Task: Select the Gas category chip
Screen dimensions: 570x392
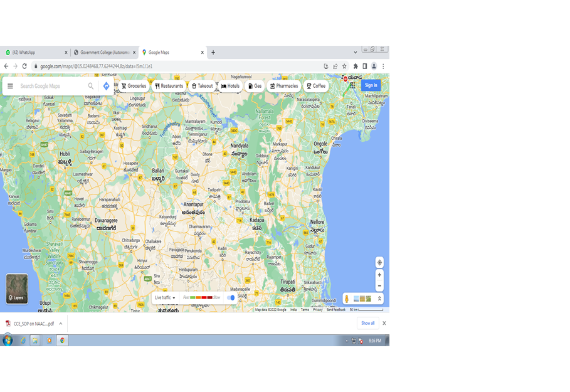Action: click(x=255, y=86)
